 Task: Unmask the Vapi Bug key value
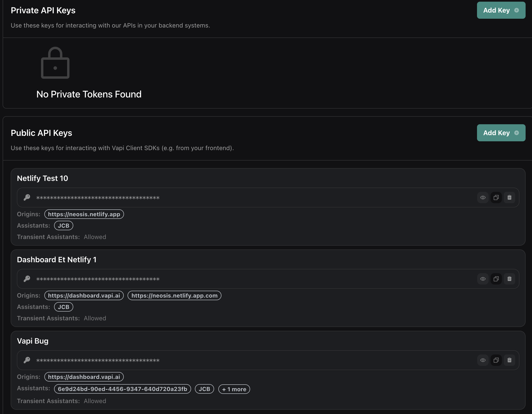pos(482,360)
